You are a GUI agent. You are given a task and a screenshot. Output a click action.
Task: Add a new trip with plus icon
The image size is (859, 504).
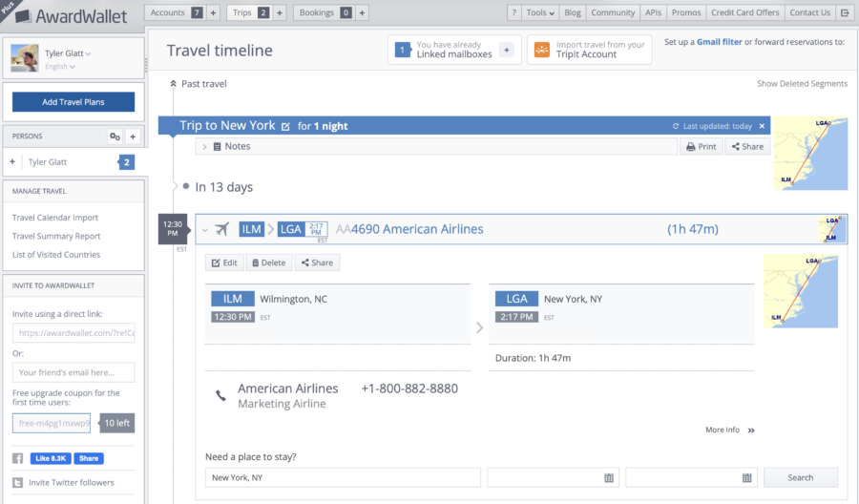point(280,12)
